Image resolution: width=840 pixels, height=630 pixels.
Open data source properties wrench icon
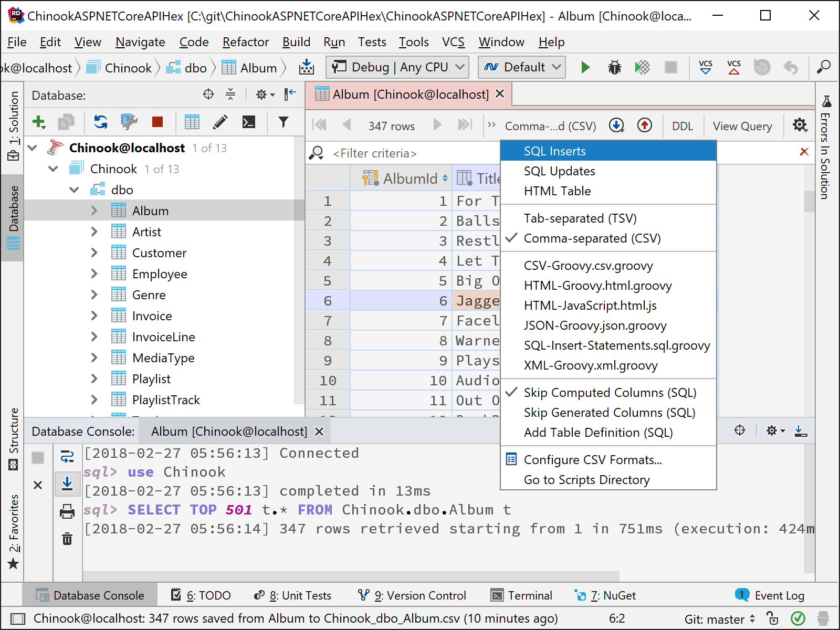[129, 122]
